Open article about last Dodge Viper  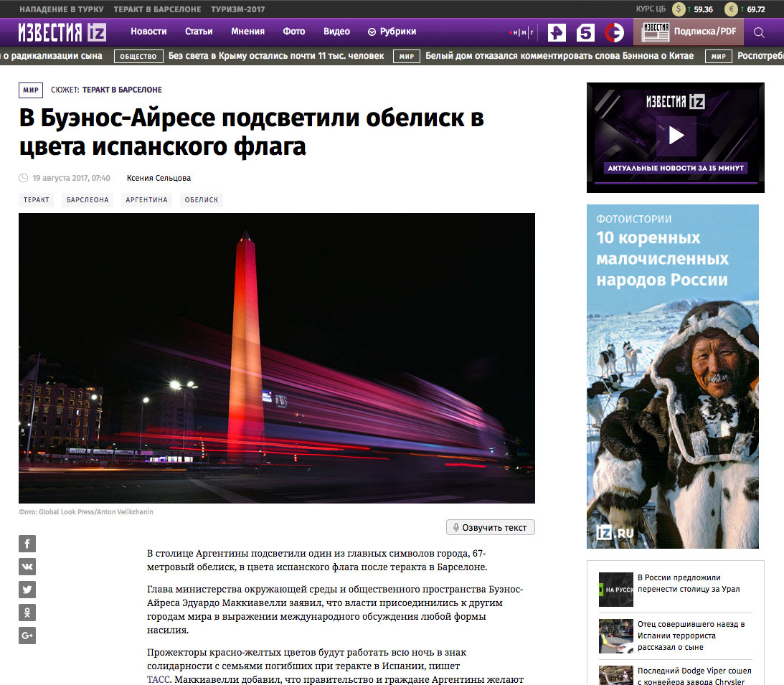pyautogui.click(x=694, y=676)
